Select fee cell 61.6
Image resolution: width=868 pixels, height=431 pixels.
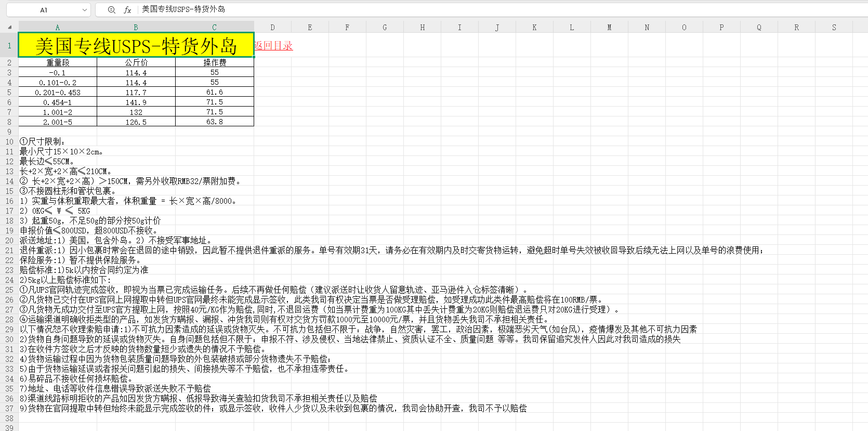(215, 93)
